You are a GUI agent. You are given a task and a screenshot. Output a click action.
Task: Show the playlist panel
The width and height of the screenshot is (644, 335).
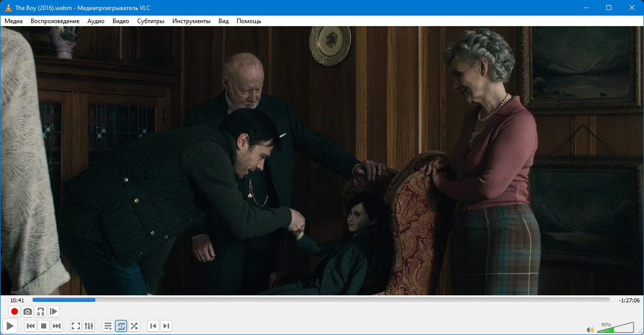108,326
